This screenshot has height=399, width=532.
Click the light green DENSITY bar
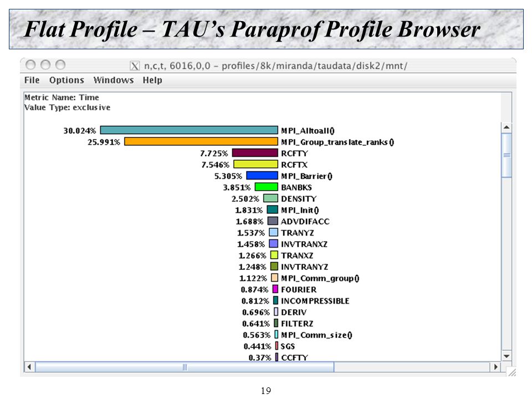271,198
